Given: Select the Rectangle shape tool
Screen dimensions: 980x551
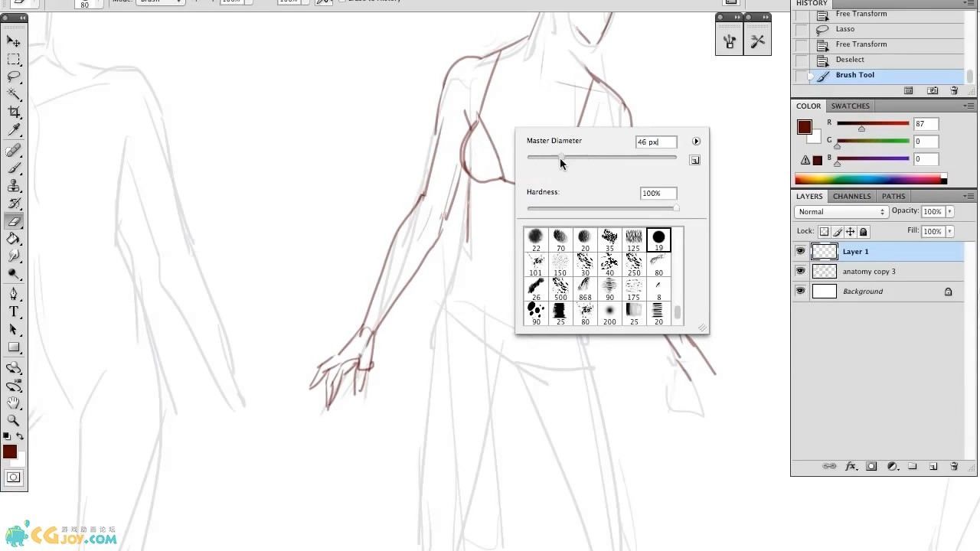Looking at the screenshot, I should coord(14,347).
